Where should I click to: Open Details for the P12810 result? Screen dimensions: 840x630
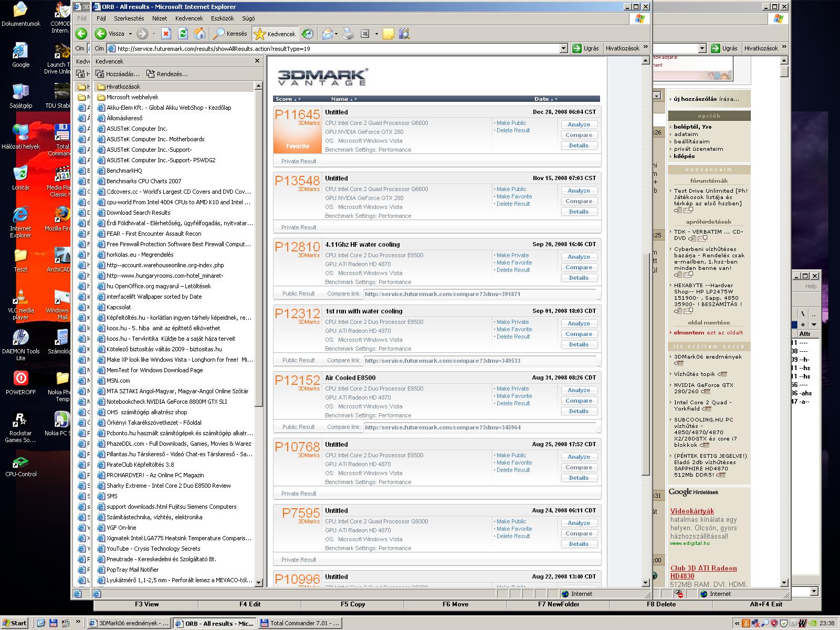[x=579, y=278]
